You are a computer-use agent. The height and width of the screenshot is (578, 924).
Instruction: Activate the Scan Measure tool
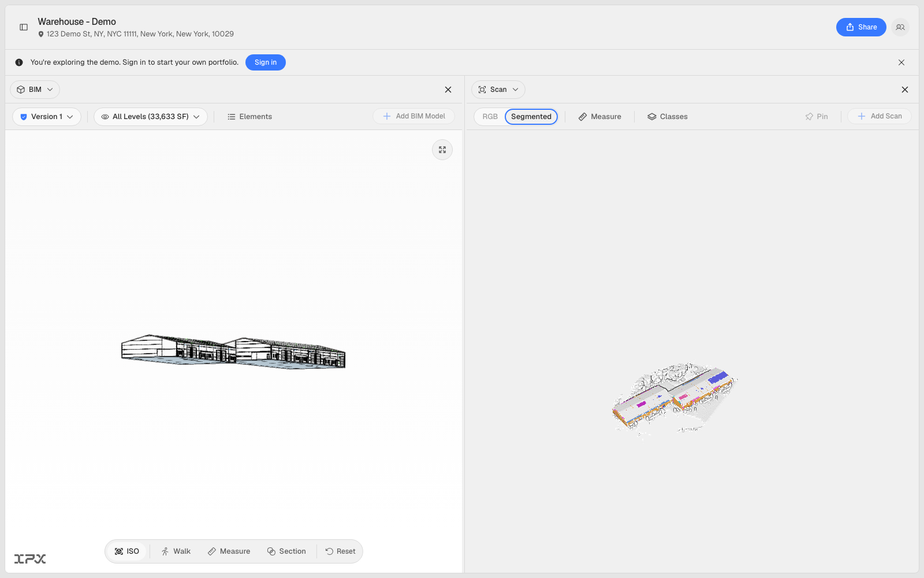600,117
